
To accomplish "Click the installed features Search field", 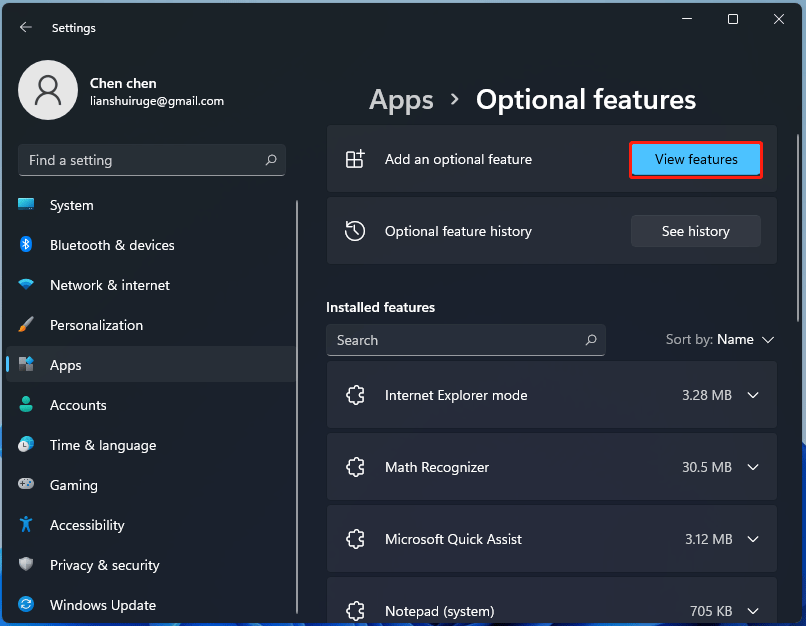I will pos(466,340).
